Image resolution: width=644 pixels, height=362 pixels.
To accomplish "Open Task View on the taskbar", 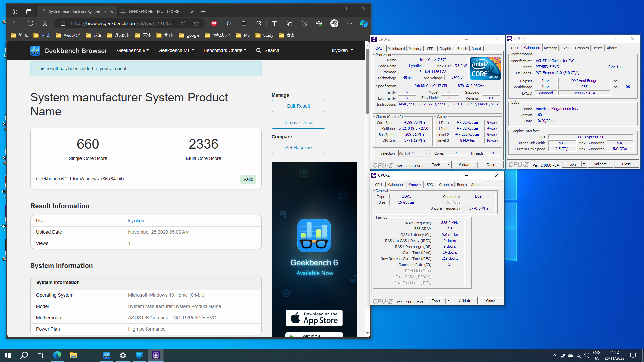I will (x=40, y=355).
